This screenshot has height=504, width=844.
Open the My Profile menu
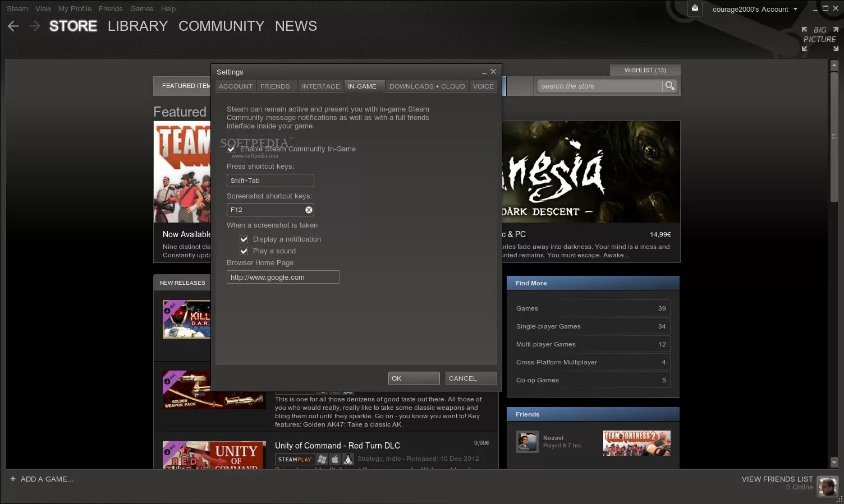pyautogui.click(x=75, y=9)
